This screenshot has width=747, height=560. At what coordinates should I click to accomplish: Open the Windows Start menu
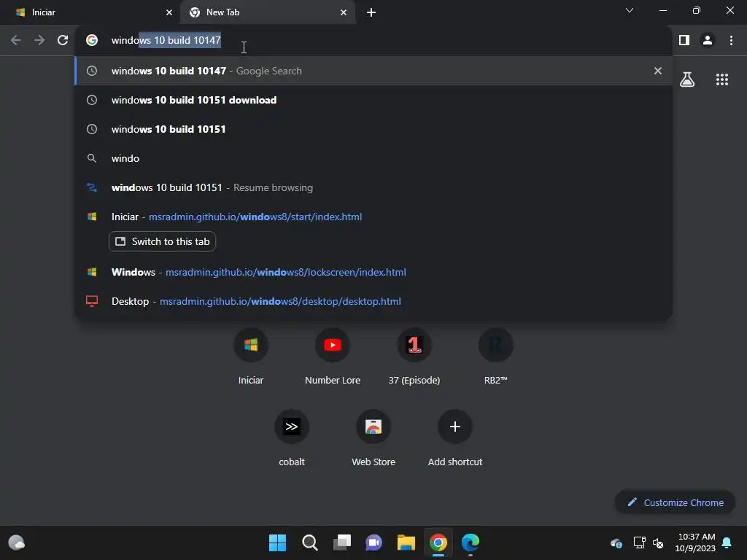coord(278,542)
